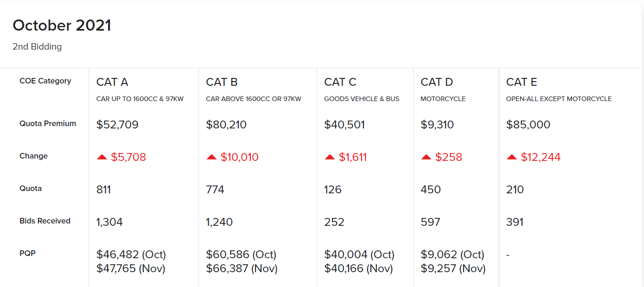This screenshot has height=287, width=644.
Task: Select the October 2021 heading
Action: point(62,26)
